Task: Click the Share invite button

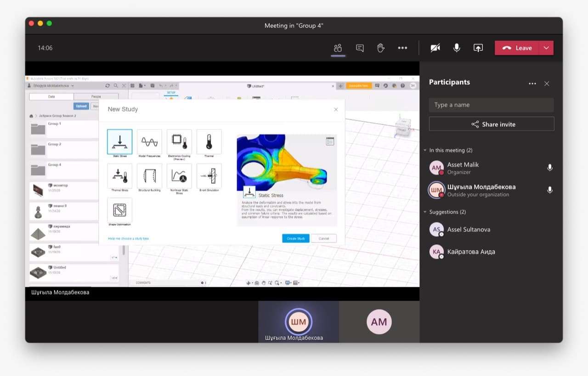Action: point(492,124)
